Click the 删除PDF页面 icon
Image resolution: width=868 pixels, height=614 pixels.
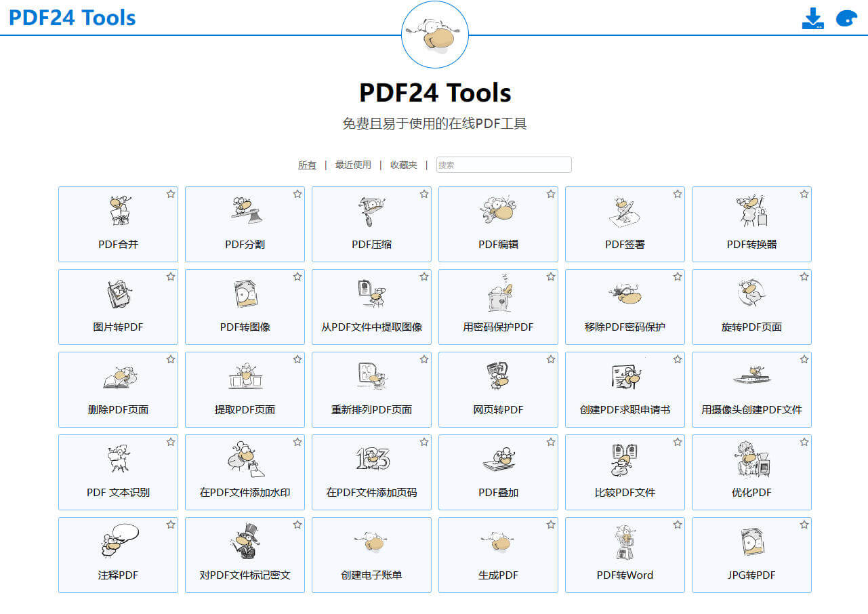click(119, 377)
